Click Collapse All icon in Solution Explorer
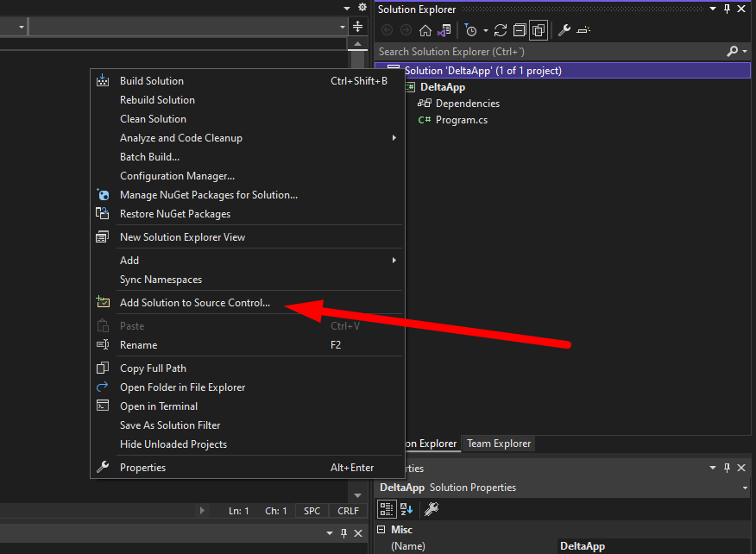Image resolution: width=756 pixels, height=554 pixels. coord(520,30)
